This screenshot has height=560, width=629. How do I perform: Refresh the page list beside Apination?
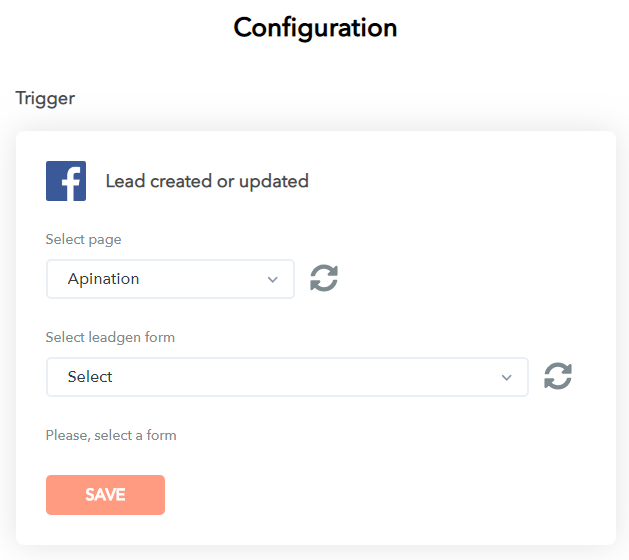click(324, 279)
